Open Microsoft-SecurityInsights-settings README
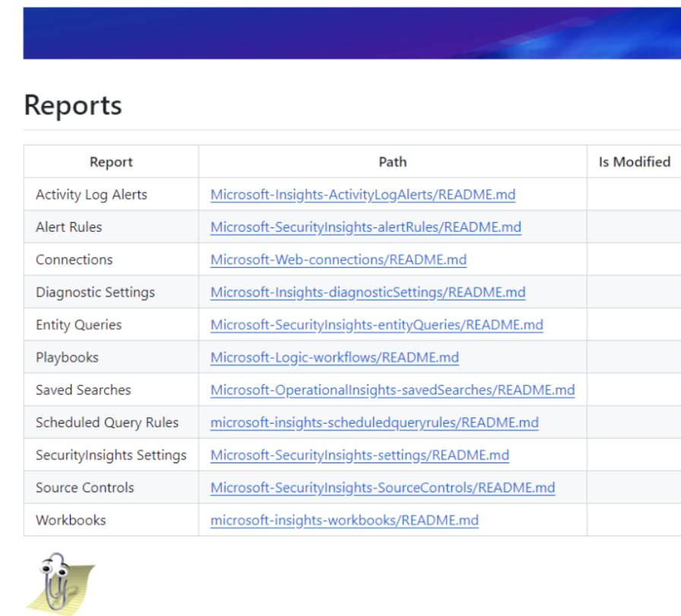Viewport: 681px width, 616px height. pos(361,455)
